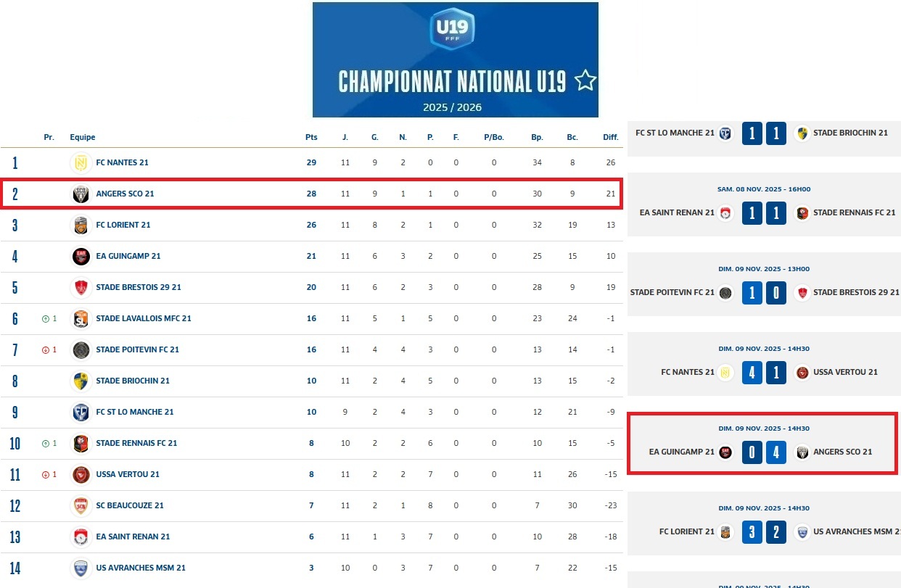
Task: Click the FC Lorient 21 crest in the standings
Action: click(x=81, y=225)
